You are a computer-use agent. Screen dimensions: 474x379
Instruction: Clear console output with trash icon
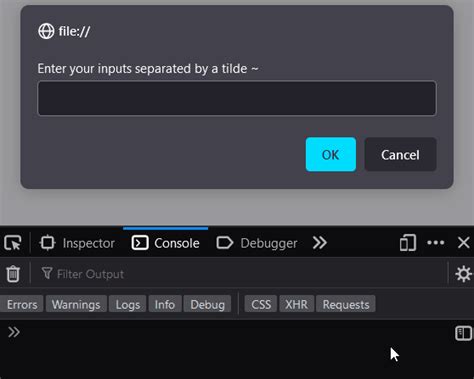click(x=13, y=274)
